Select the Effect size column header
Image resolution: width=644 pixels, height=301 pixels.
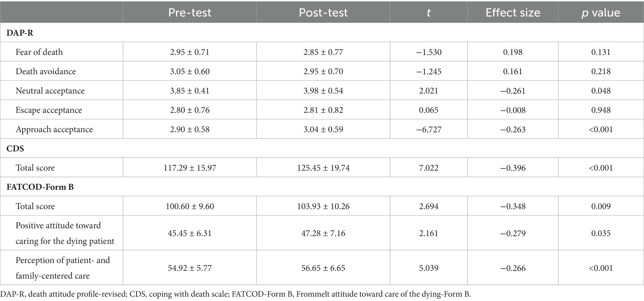pyautogui.click(x=513, y=12)
